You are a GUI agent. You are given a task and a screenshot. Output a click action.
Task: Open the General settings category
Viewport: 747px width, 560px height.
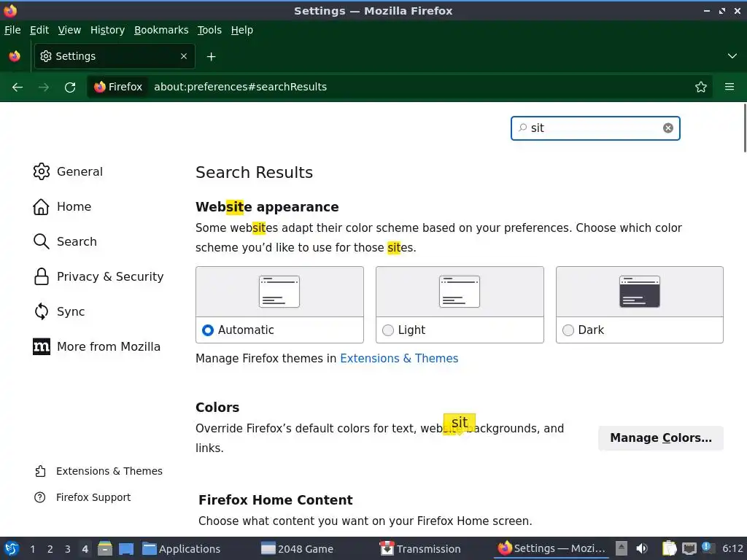tap(68, 171)
